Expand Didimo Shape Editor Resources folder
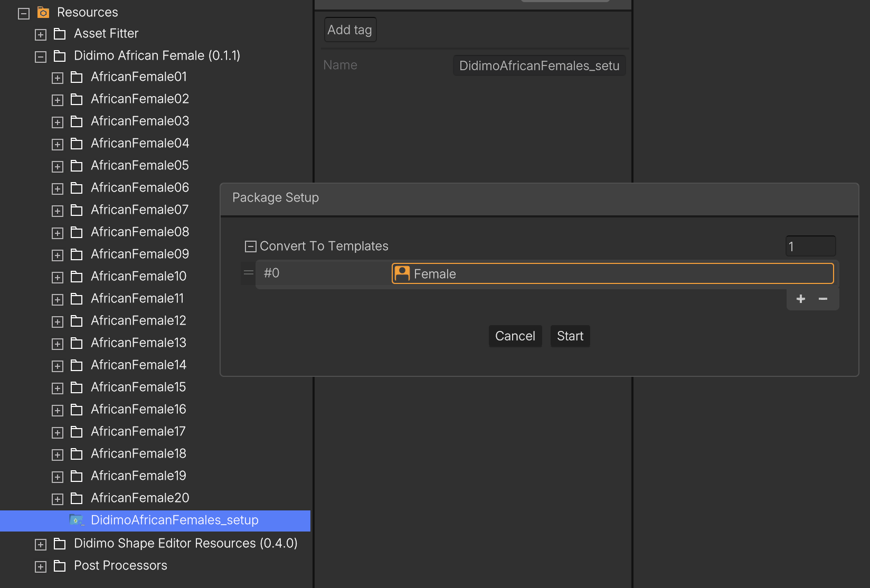Viewport: 870px width, 588px height. (41, 545)
